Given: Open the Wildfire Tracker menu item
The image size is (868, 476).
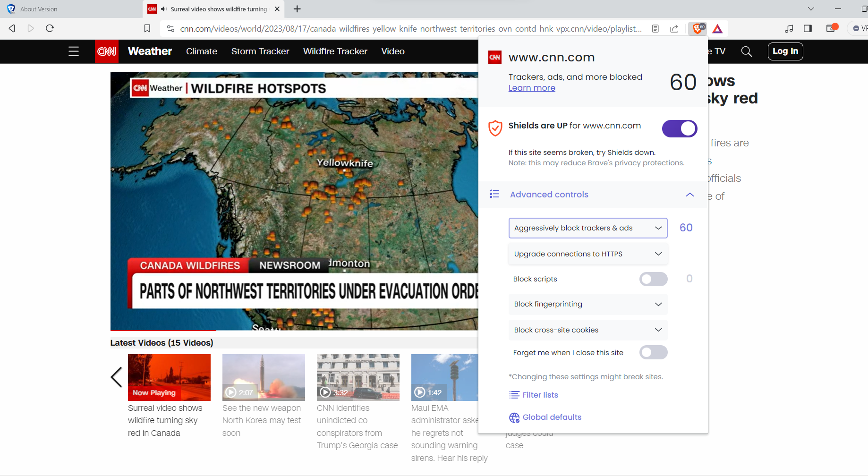Looking at the screenshot, I should coord(335,51).
